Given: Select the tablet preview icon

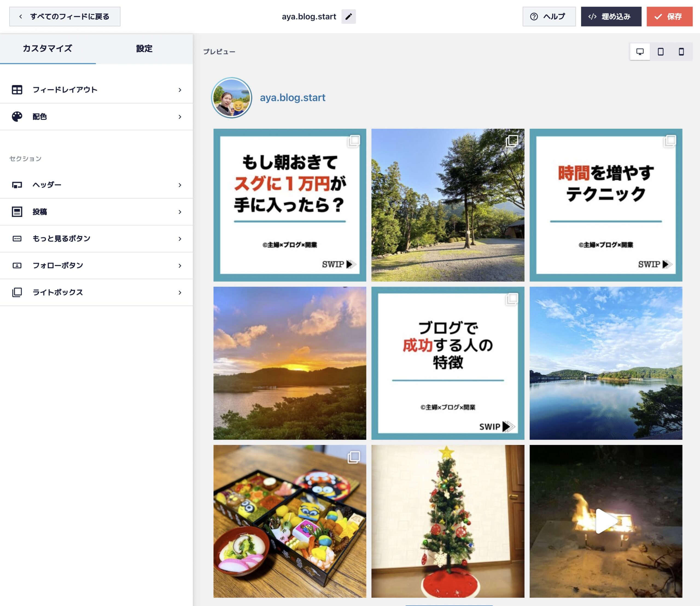Looking at the screenshot, I should click(x=660, y=52).
